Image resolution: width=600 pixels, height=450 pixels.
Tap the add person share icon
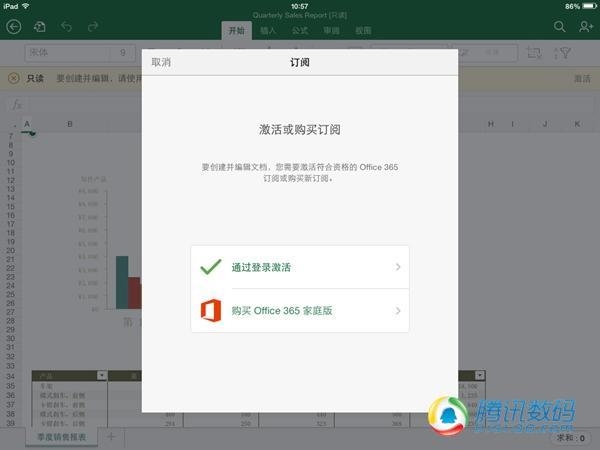coord(586,27)
